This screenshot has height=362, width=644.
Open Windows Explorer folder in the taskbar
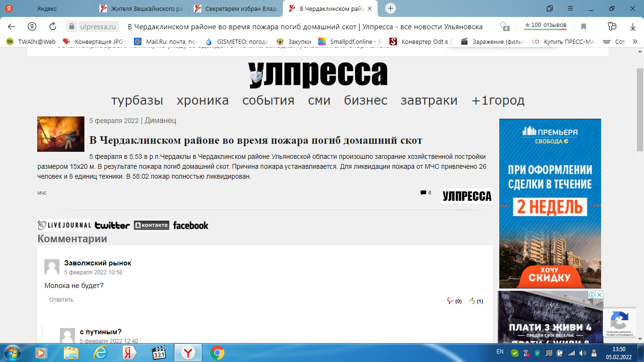pyautogui.click(x=71, y=353)
